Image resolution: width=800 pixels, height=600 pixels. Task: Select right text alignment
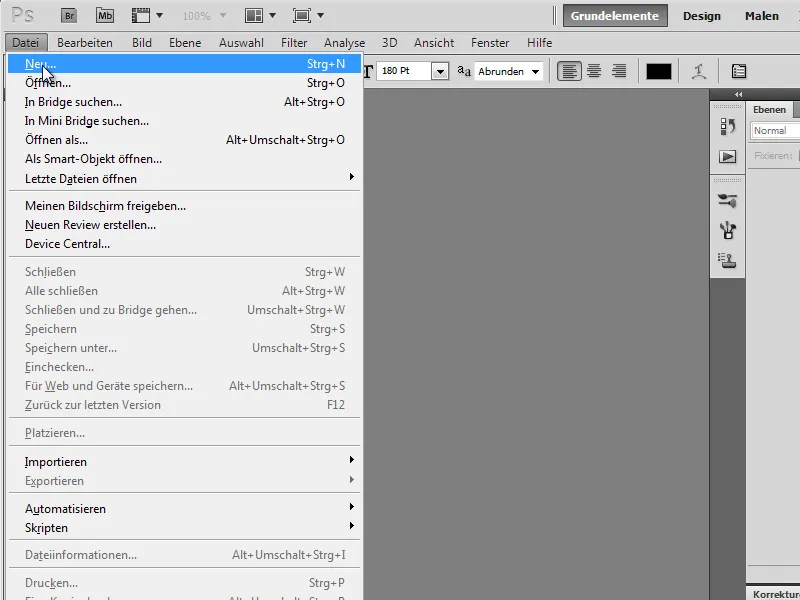click(619, 71)
